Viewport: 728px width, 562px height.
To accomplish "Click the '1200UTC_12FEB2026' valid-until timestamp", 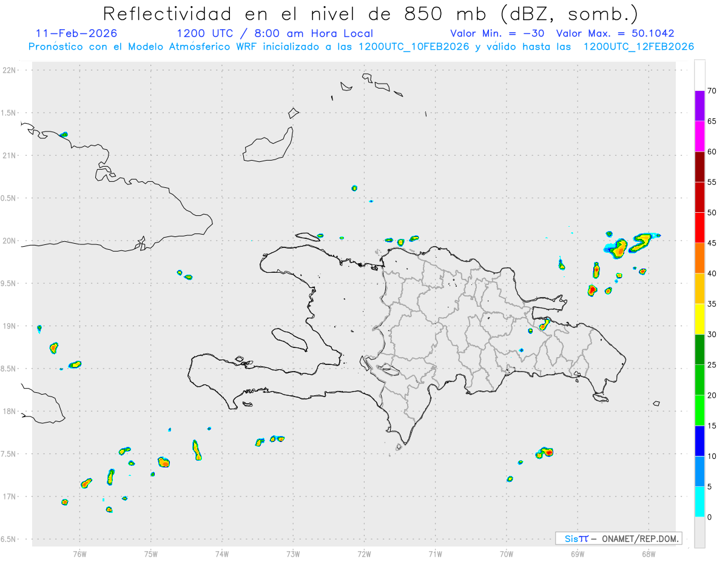I will tap(638, 47).
